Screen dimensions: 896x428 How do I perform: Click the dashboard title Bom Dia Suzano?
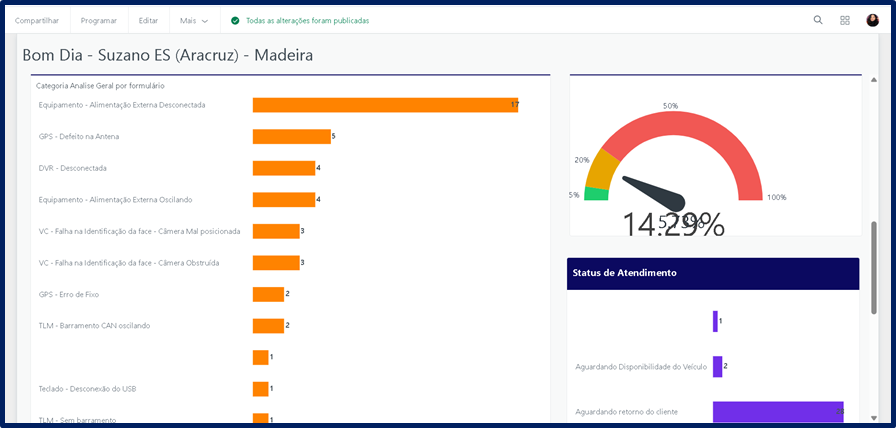point(168,55)
